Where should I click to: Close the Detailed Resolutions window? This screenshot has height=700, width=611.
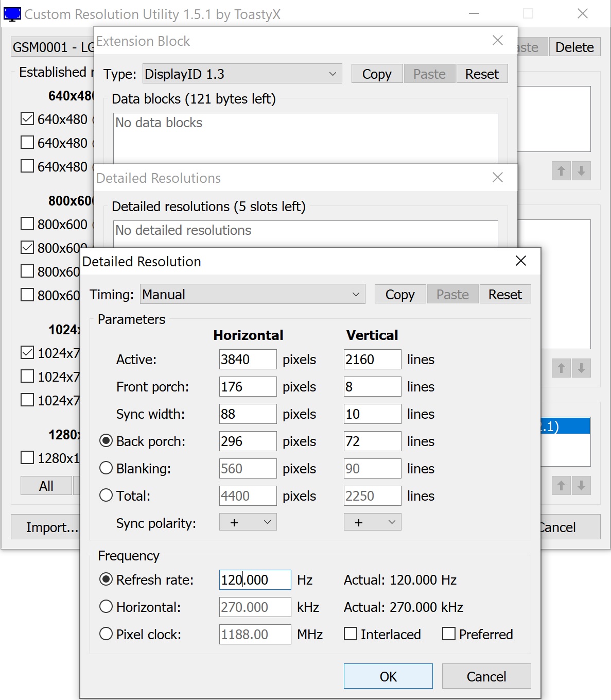[x=497, y=178]
